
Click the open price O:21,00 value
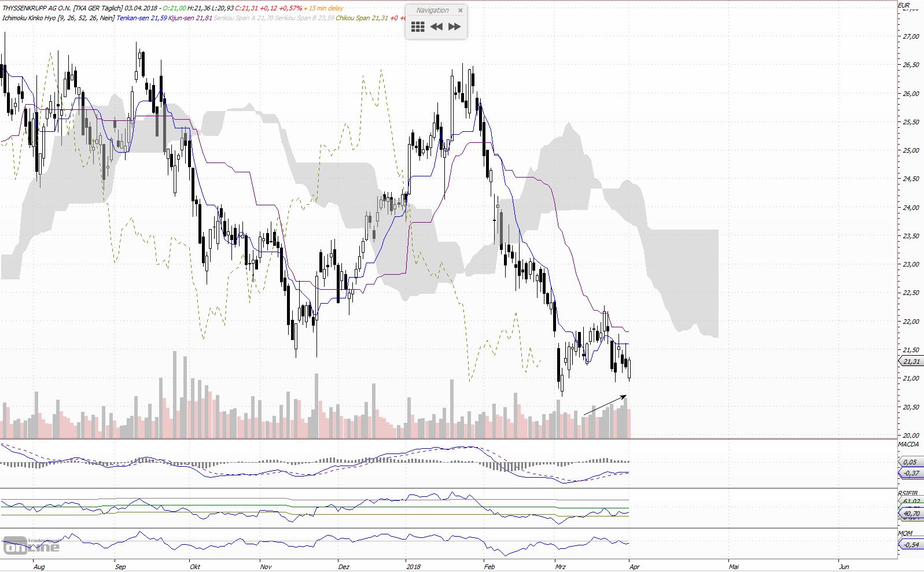click(x=174, y=8)
